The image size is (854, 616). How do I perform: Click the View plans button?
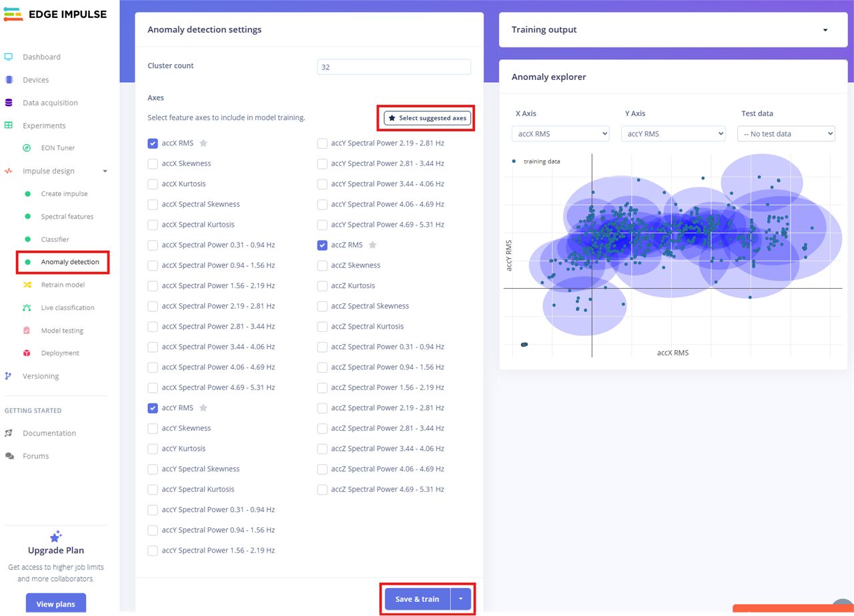(x=56, y=604)
